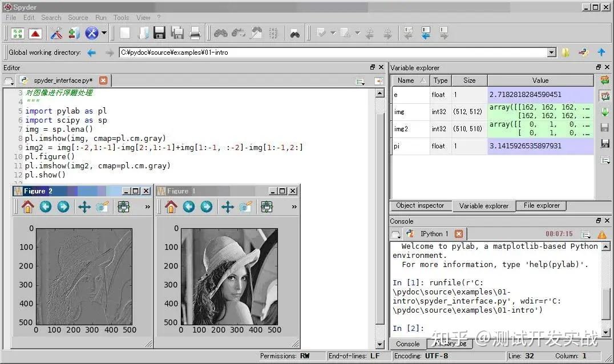Open the Run menu
The height and width of the screenshot is (364, 614).
(x=100, y=17)
